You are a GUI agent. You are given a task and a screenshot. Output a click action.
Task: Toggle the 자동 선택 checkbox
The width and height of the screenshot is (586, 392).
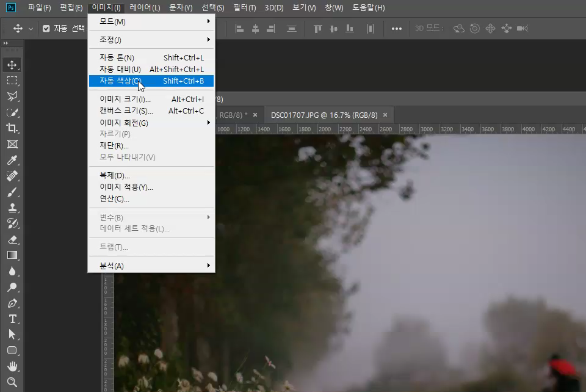point(46,29)
